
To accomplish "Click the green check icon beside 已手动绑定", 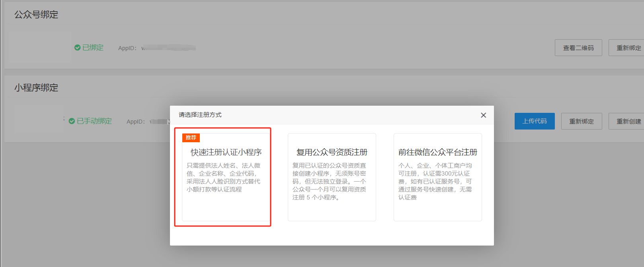I will (x=72, y=121).
